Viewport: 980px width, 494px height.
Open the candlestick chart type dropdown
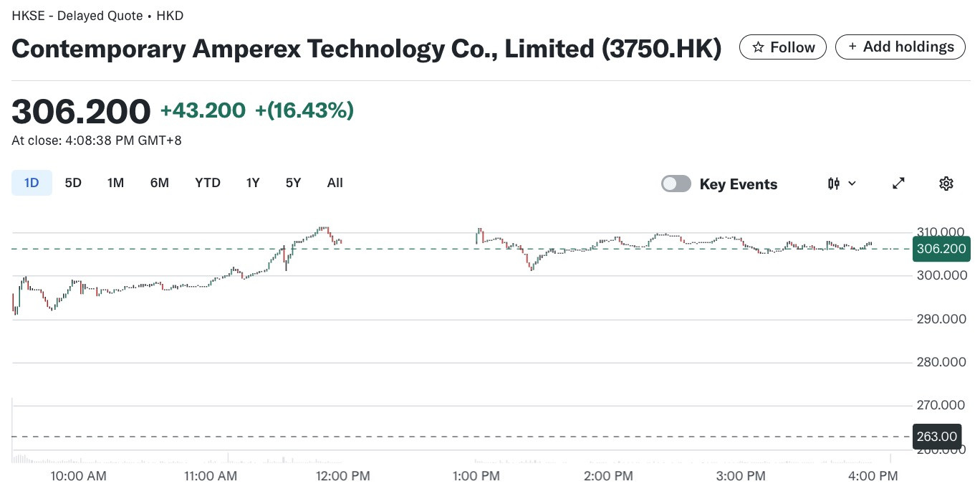pyautogui.click(x=842, y=184)
